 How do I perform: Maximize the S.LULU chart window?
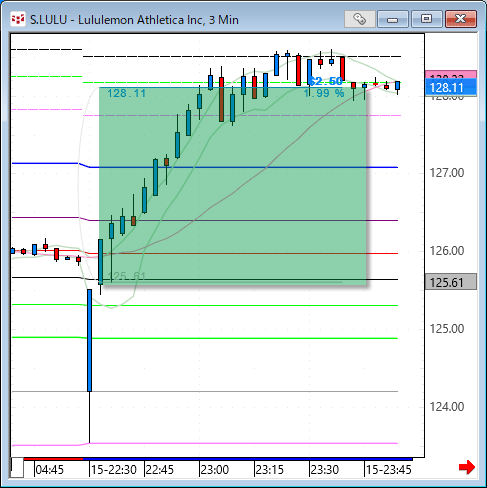point(426,19)
